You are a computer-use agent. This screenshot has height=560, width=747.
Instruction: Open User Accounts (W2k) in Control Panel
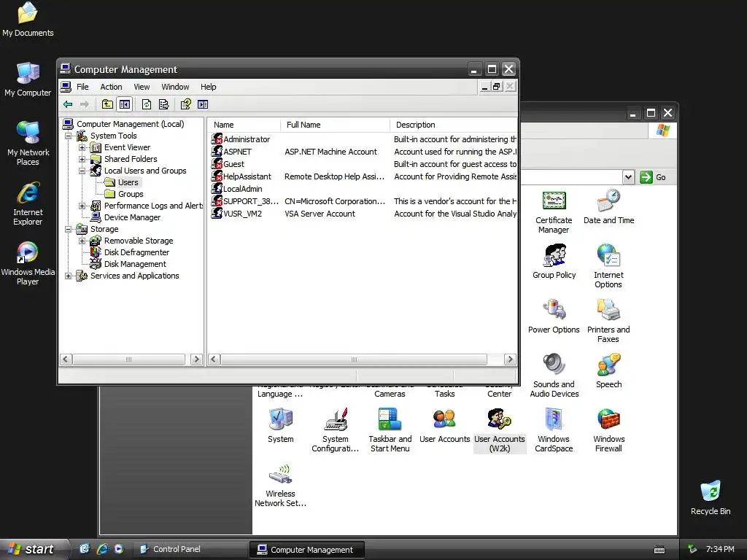point(499,430)
